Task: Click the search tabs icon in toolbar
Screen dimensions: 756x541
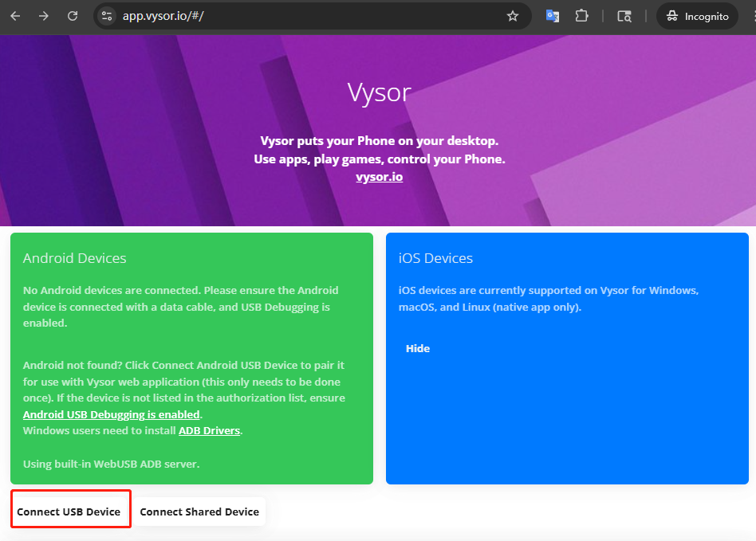Action: (624, 16)
